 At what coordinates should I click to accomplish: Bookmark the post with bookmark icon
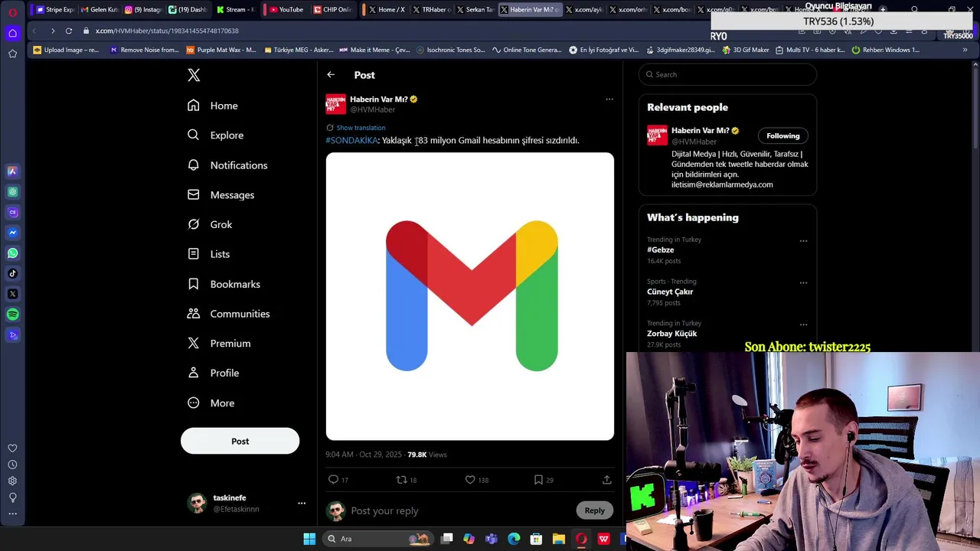point(538,480)
